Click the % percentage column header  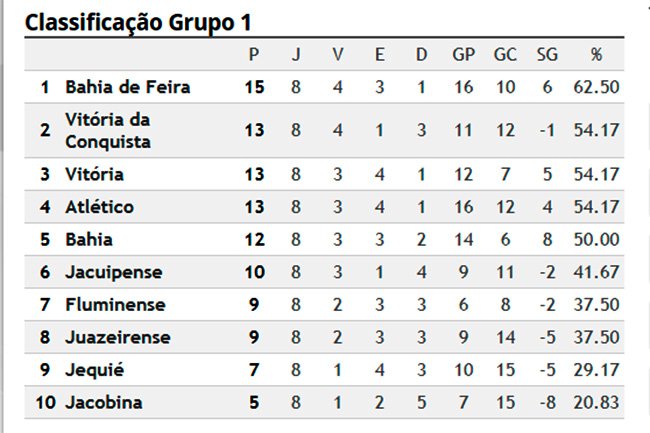pos(596,54)
